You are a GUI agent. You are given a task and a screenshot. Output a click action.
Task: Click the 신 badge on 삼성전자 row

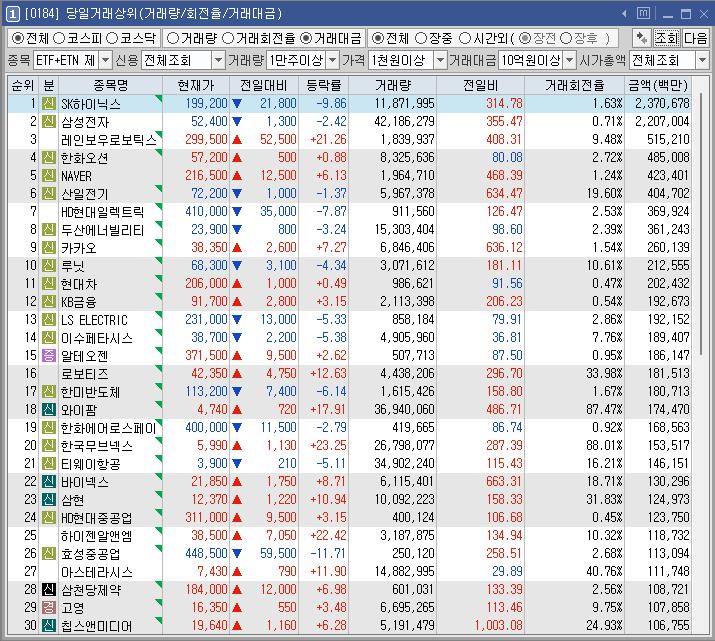coord(49,122)
